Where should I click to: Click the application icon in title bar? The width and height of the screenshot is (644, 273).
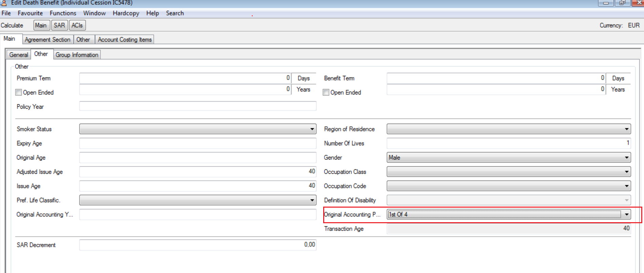coord(4,3)
